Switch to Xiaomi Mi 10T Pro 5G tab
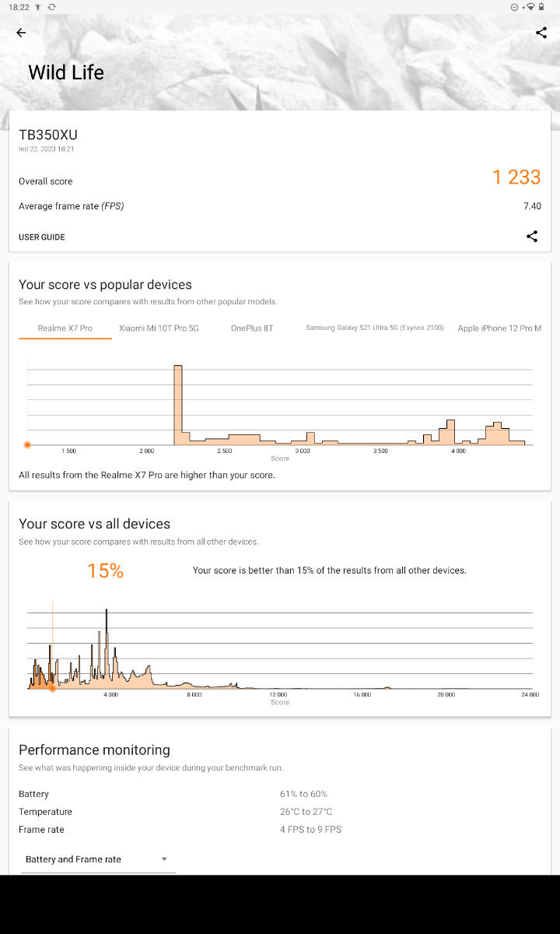560x934 pixels. 159,328
